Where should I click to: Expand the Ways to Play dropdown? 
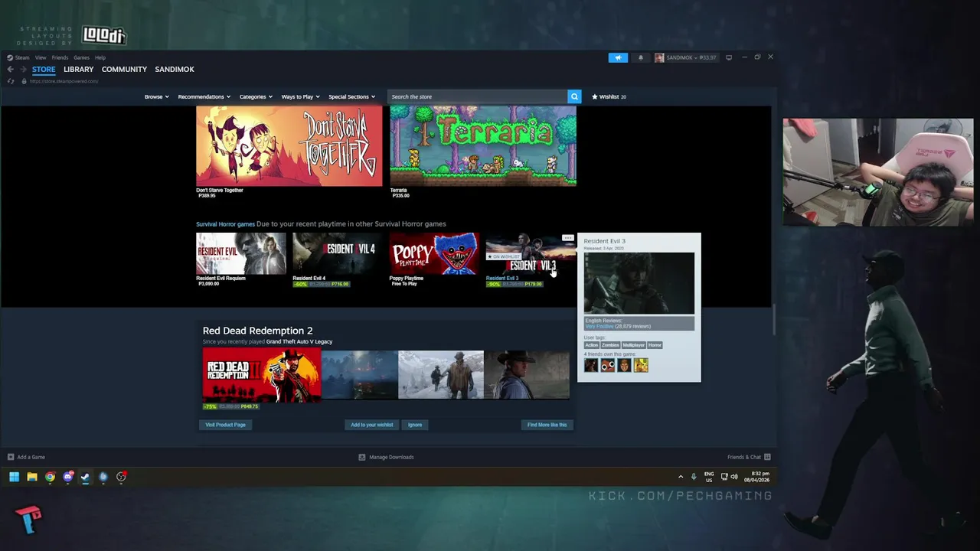(300, 97)
